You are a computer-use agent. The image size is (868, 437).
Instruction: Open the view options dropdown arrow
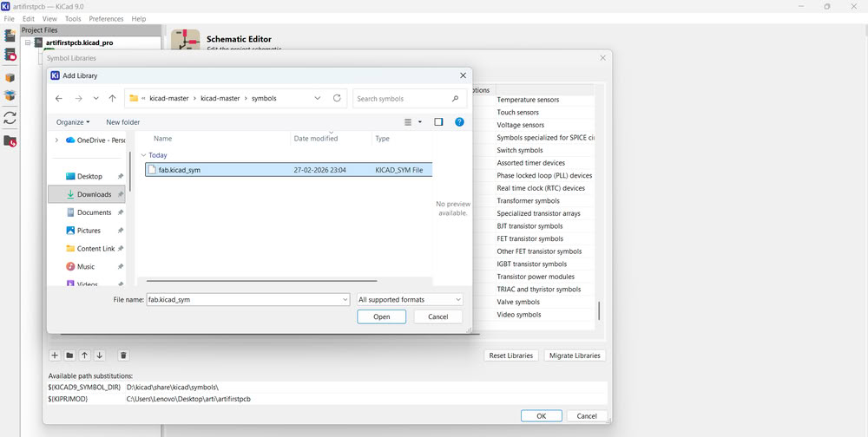419,121
